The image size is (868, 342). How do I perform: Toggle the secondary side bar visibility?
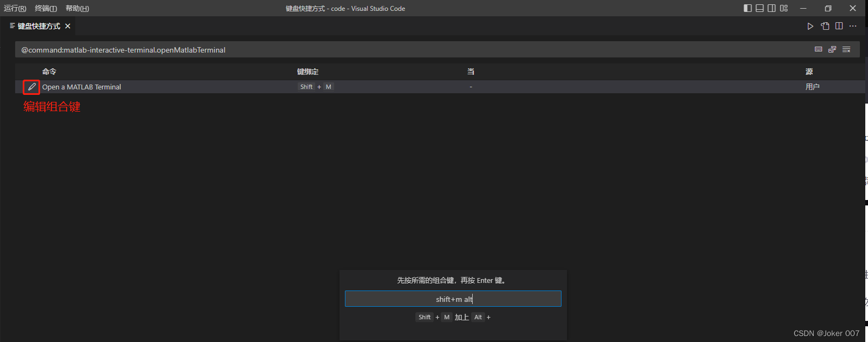(772, 8)
